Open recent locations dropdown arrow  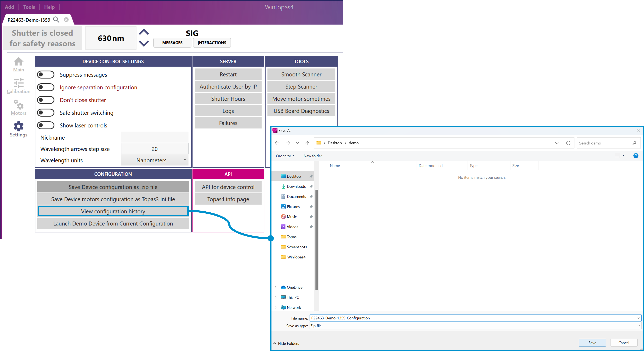(x=298, y=143)
